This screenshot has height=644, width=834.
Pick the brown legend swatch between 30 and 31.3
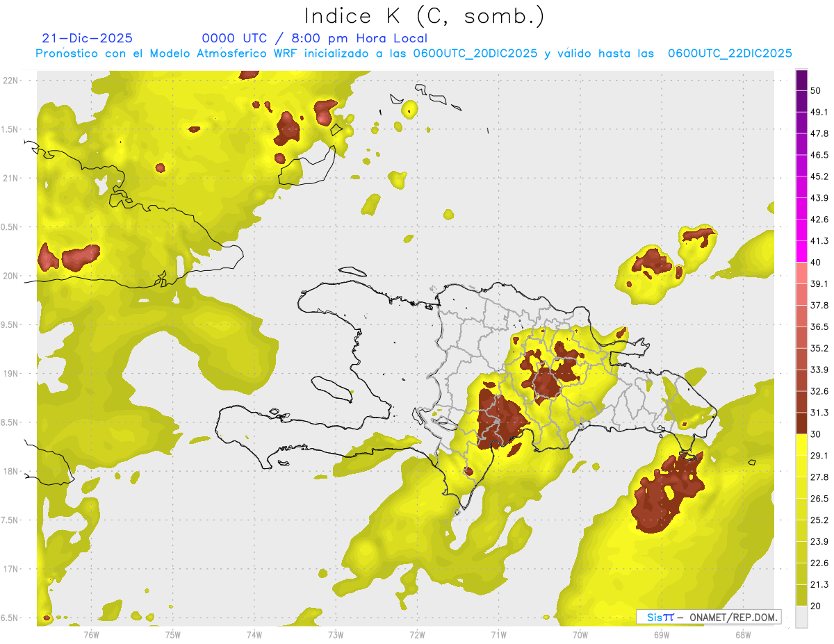[801, 423]
